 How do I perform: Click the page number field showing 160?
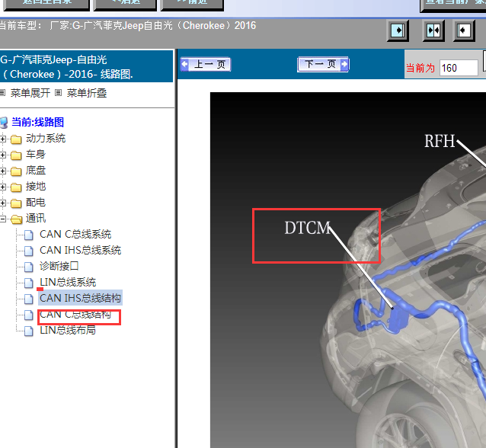coord(459,68)
